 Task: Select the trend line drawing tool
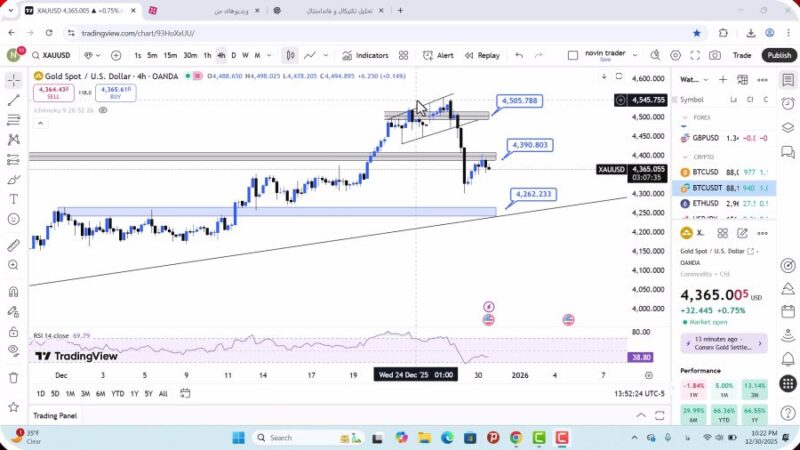click(x=13, y=100)
